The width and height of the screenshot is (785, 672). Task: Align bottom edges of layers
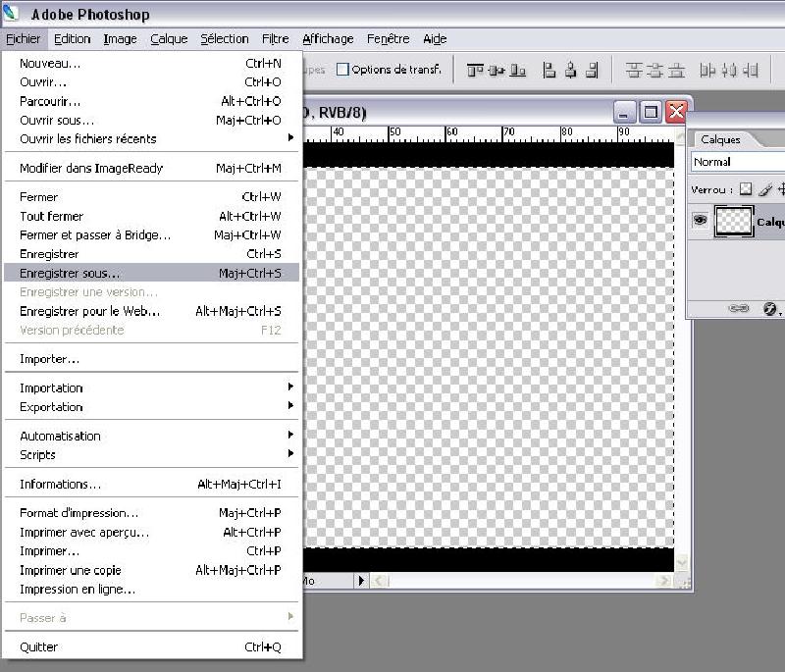(x=518, y=71)
